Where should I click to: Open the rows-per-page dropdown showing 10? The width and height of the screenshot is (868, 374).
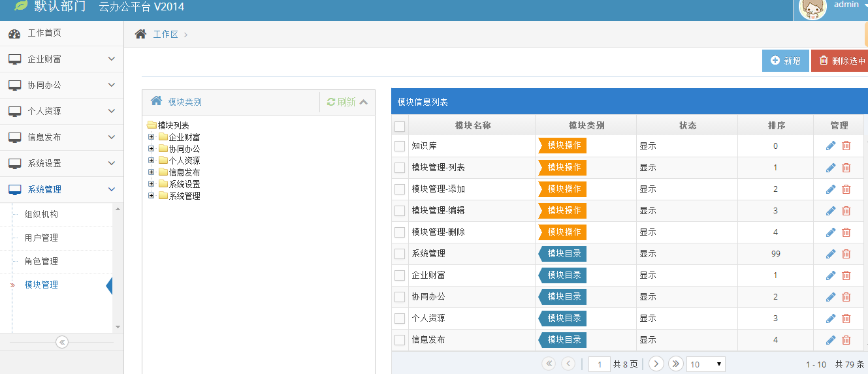[x=705, y=364]
